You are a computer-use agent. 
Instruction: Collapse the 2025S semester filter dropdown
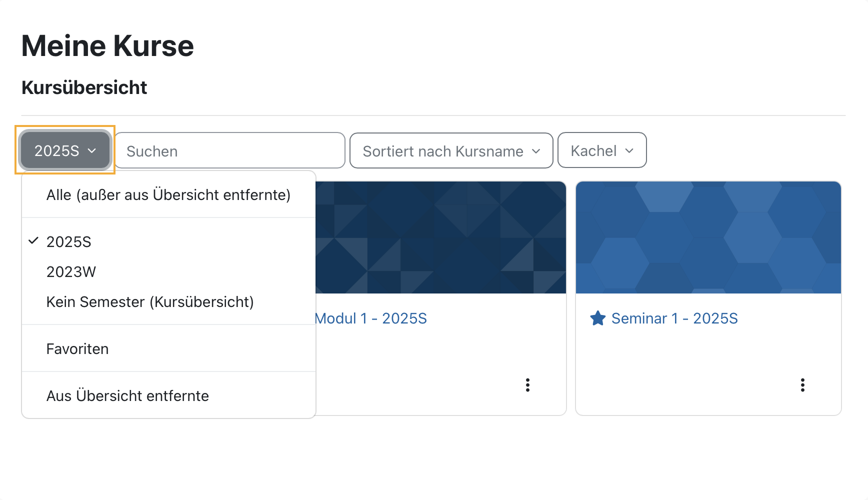click(65, 150)
